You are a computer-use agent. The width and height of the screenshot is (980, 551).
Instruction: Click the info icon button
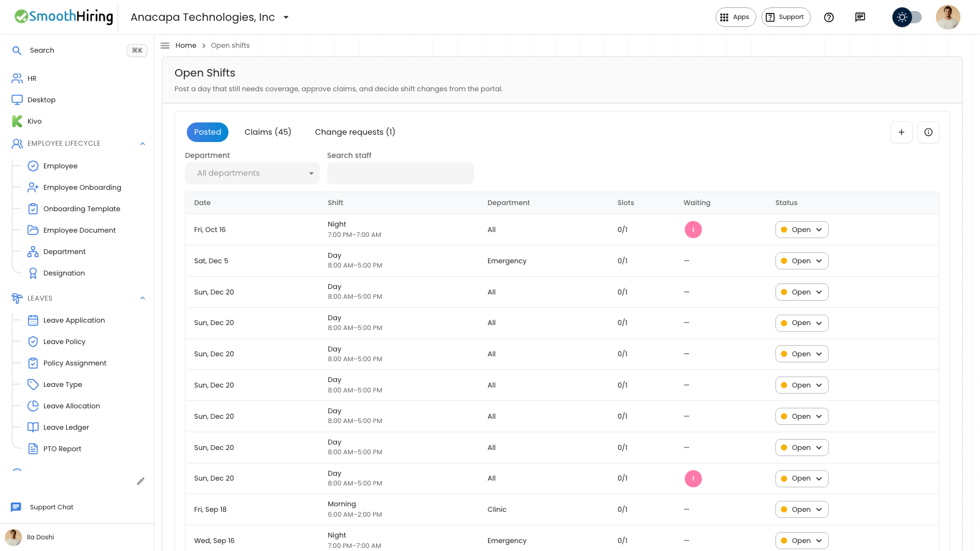(x=929, y=132)
